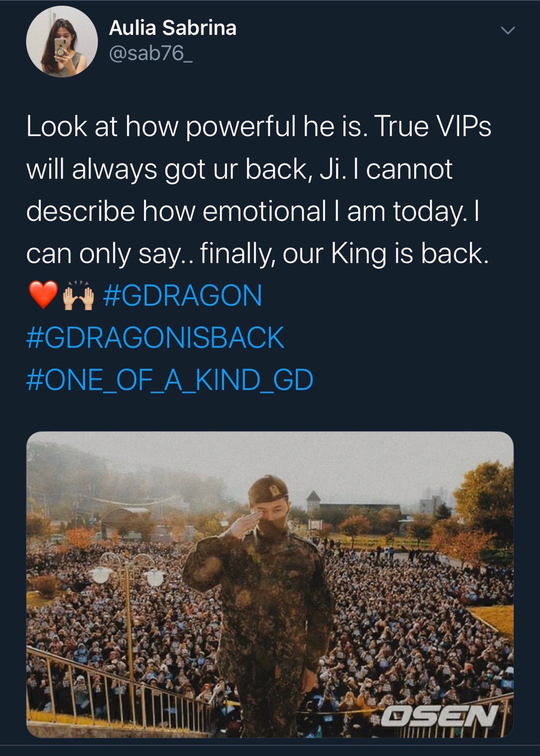Open the #ONE_OF_A_KIND_GD hashtag
The width and height of the screenshot is (540, 756).
coord(170,380)
